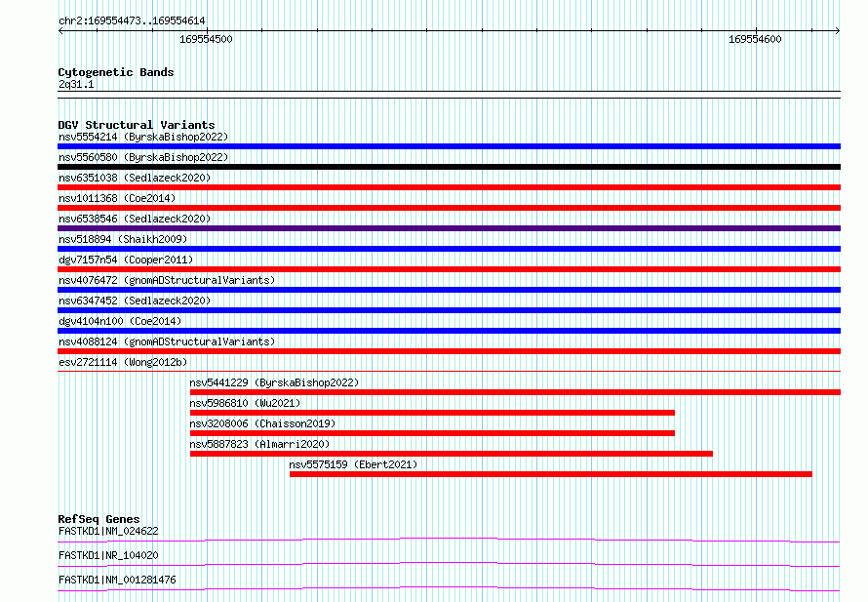
Task: Click the blue bar under nsv5554214
Action: [x=449, y=146]
